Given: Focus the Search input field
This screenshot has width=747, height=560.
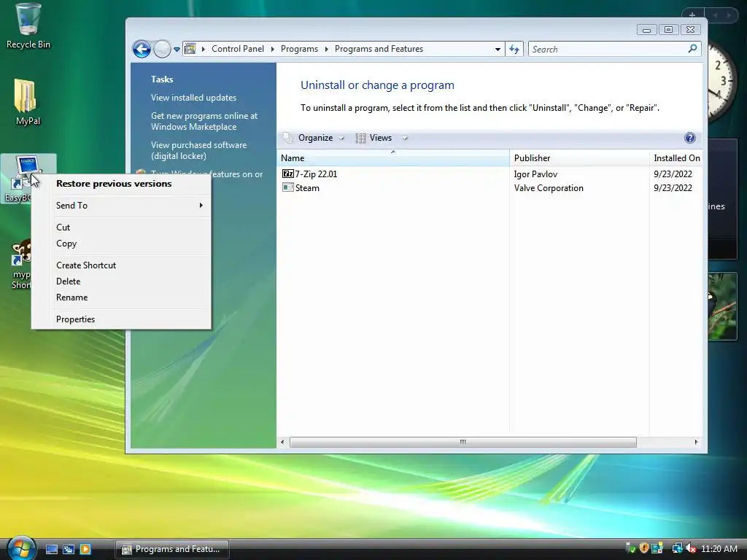Looking at the screenshot, I should pos(608,49).
